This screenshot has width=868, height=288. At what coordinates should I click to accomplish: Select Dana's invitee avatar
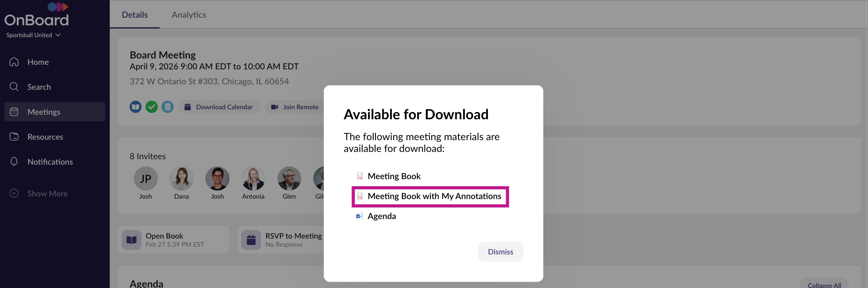tap(181, 179)
